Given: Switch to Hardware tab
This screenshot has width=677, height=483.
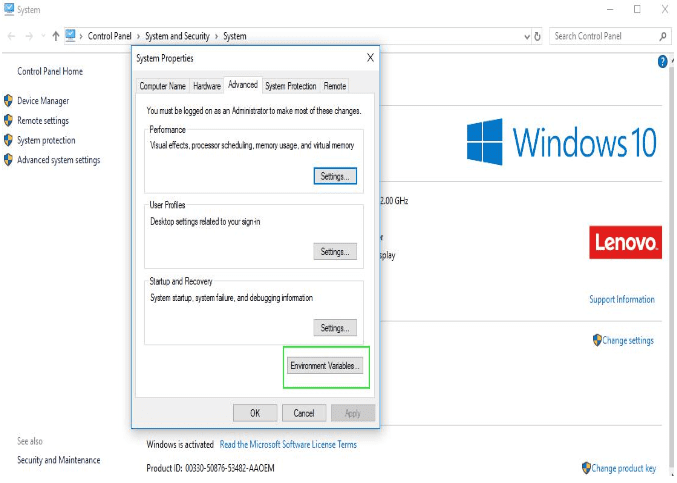Looking at the screenshot, I should click(x=207, y=86).
